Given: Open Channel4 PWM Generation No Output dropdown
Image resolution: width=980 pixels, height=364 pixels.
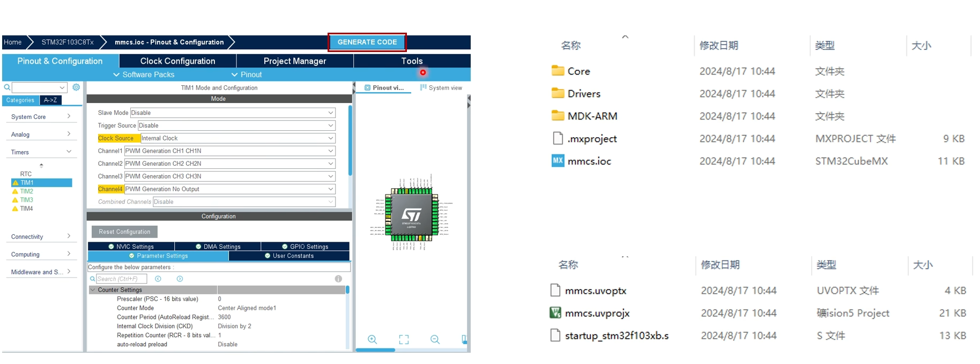Looking at the screenshot, I should click(230, 189).
